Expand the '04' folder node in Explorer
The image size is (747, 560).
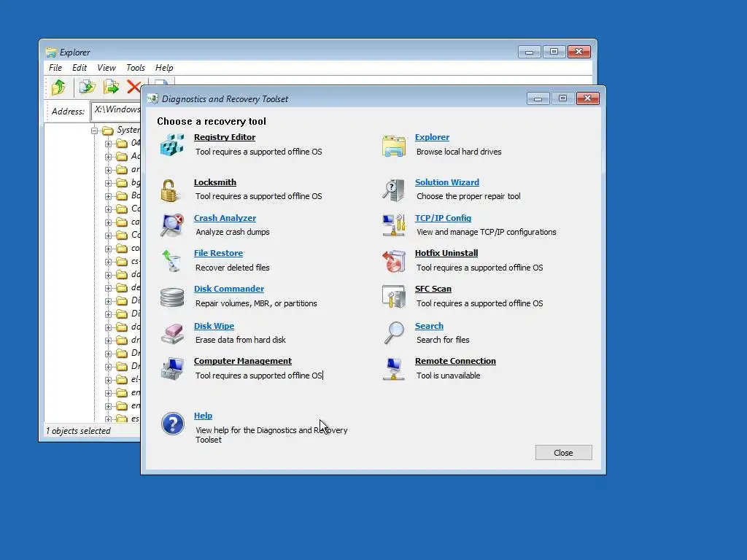[x=108, y=144]
